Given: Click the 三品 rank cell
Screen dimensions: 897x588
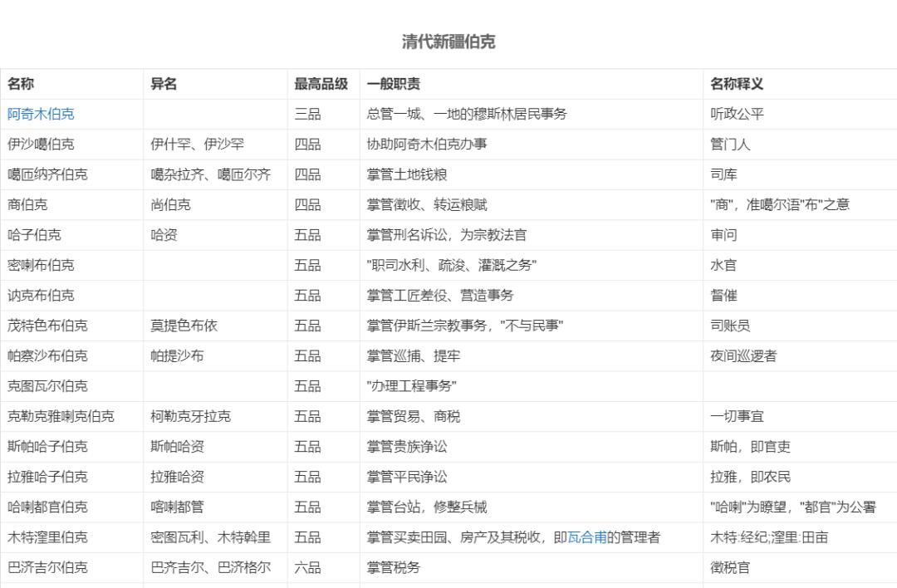Looking at the screenshot, I should [306, 114].
